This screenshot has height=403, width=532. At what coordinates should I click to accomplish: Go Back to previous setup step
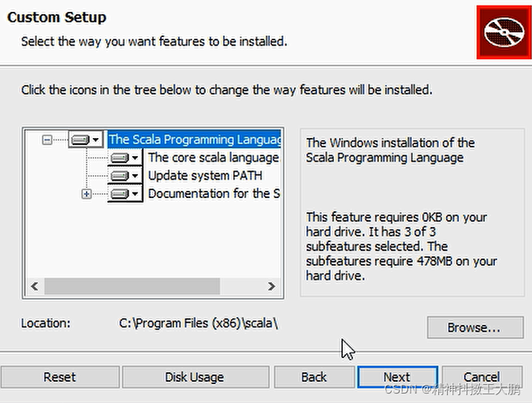314,377
